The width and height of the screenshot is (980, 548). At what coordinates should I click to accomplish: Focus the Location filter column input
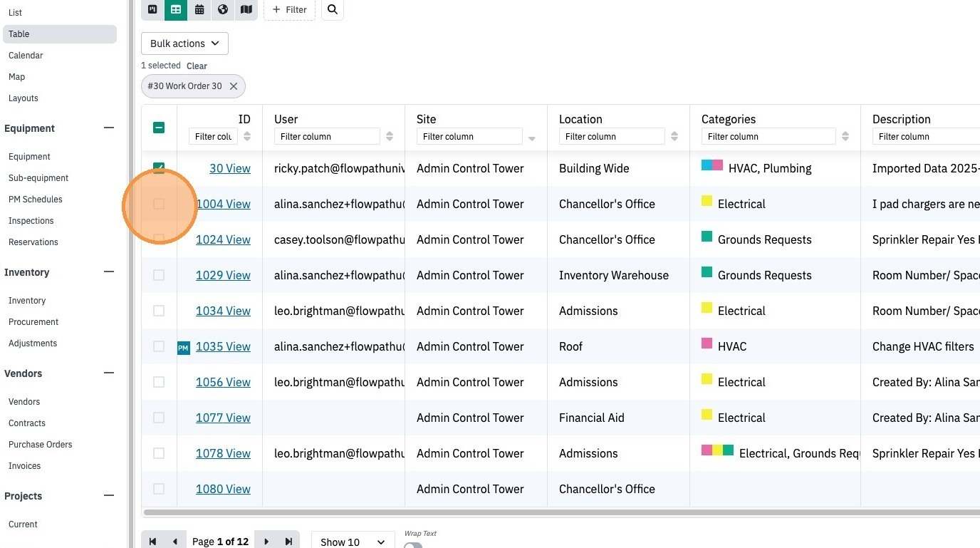(x=612, y=136)
